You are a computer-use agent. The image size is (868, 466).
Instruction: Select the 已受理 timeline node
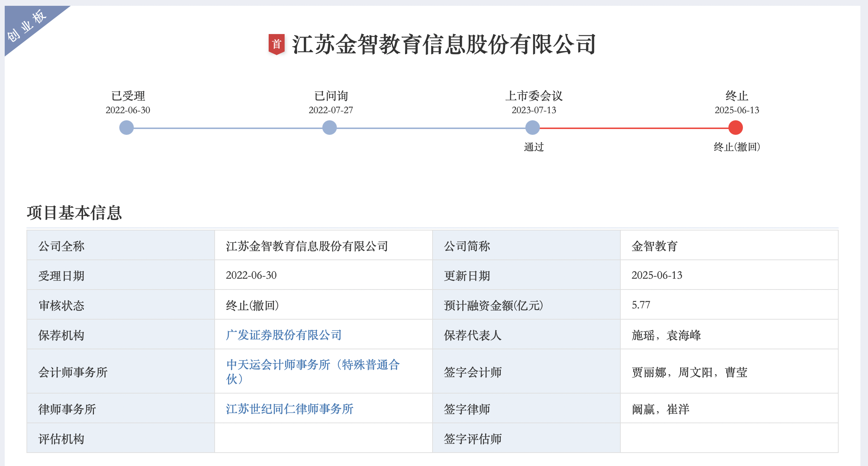point(127,128)
